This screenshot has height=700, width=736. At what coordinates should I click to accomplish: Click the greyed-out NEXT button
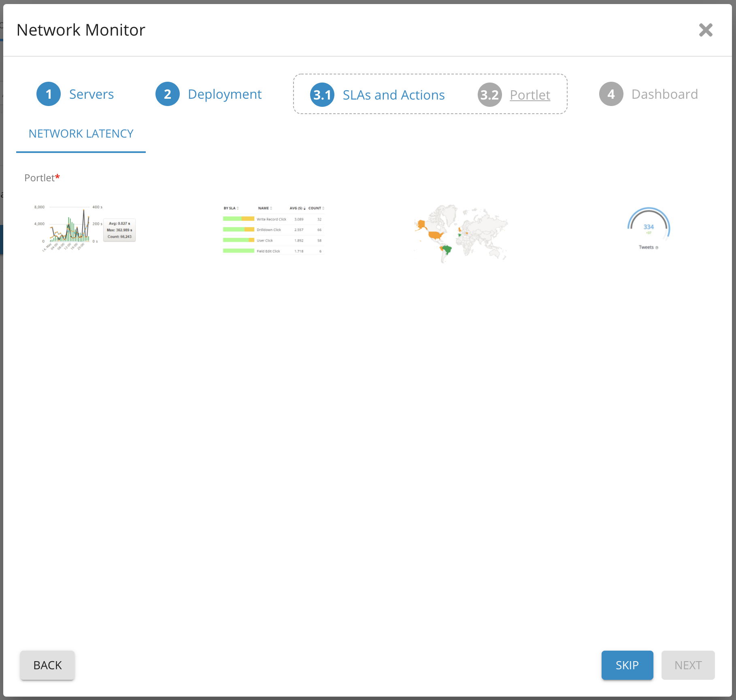click(688, 665)
